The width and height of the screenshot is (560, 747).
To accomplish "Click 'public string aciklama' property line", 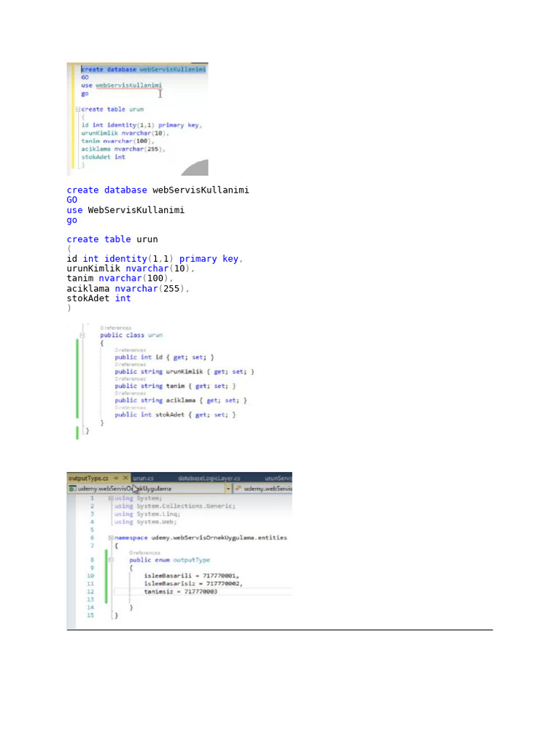I will coord(181,400).
